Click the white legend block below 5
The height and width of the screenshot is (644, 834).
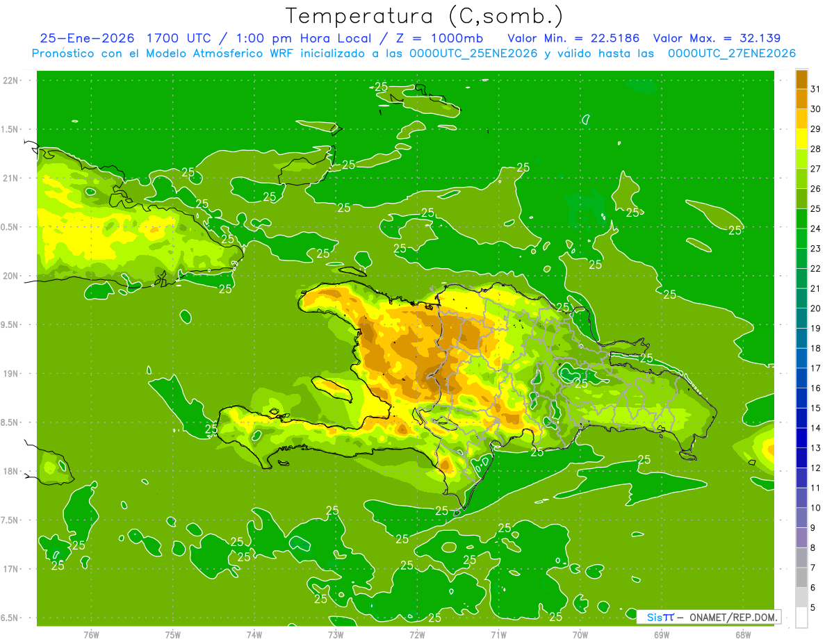(801, 618)
